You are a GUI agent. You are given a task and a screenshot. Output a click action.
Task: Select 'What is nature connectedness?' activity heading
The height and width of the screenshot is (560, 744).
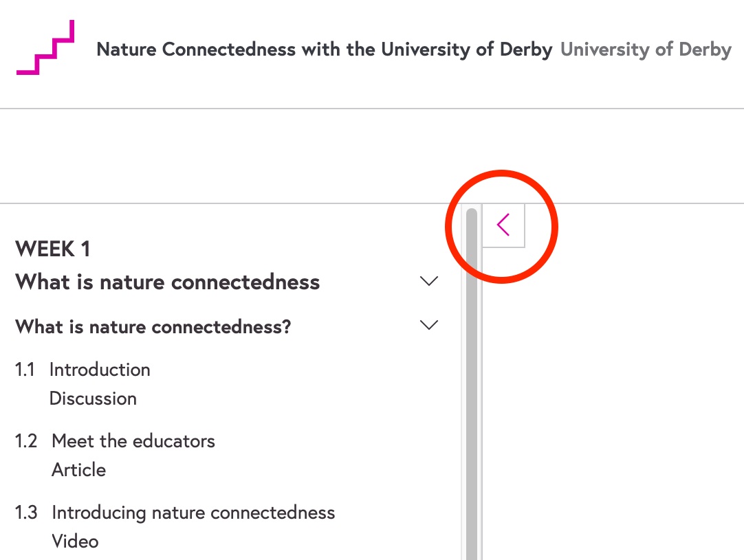pos(153,326)
